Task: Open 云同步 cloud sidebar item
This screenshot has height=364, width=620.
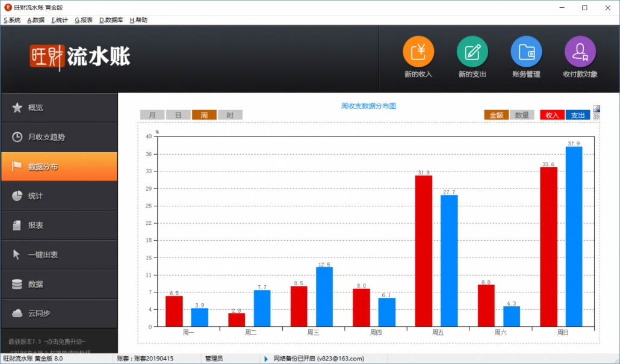Action: (x=59, y=313)
